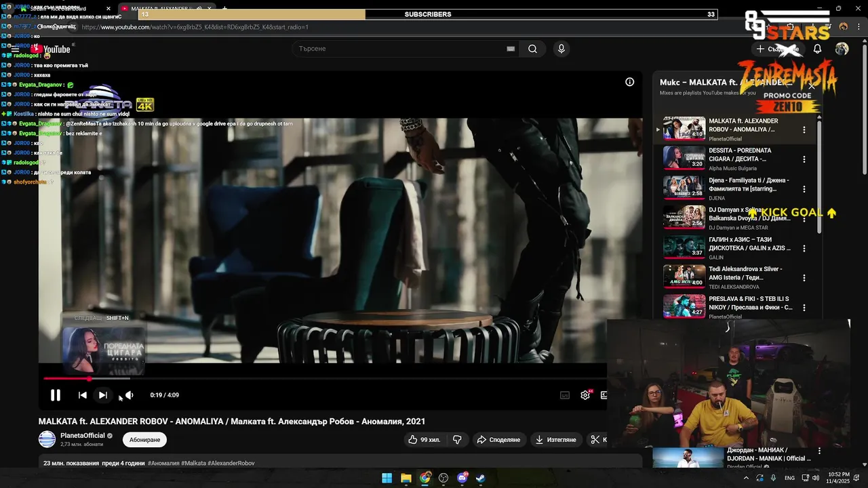
Task: Open Discord from the taskbar
Action: pyautogui.click(x=462, y=478)
